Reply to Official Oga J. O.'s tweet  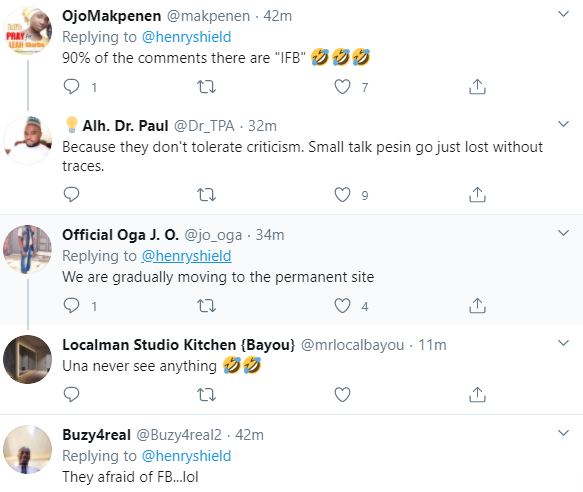(71, 306)
